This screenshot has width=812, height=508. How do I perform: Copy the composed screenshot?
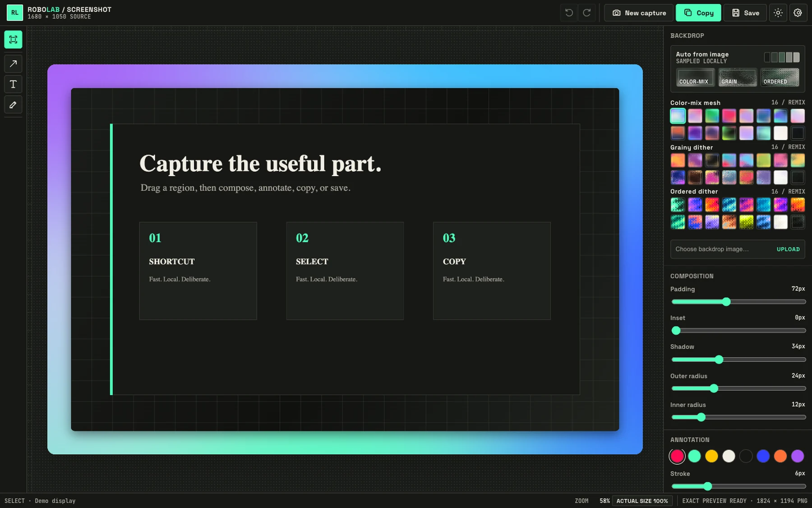(698, 13)
